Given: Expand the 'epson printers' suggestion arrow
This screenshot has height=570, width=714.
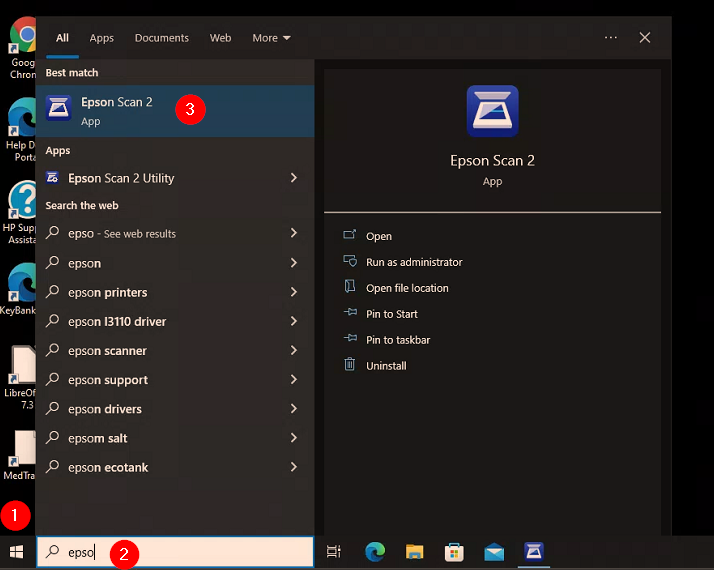Looking at the screenshot, I should (x=293, y=292).
